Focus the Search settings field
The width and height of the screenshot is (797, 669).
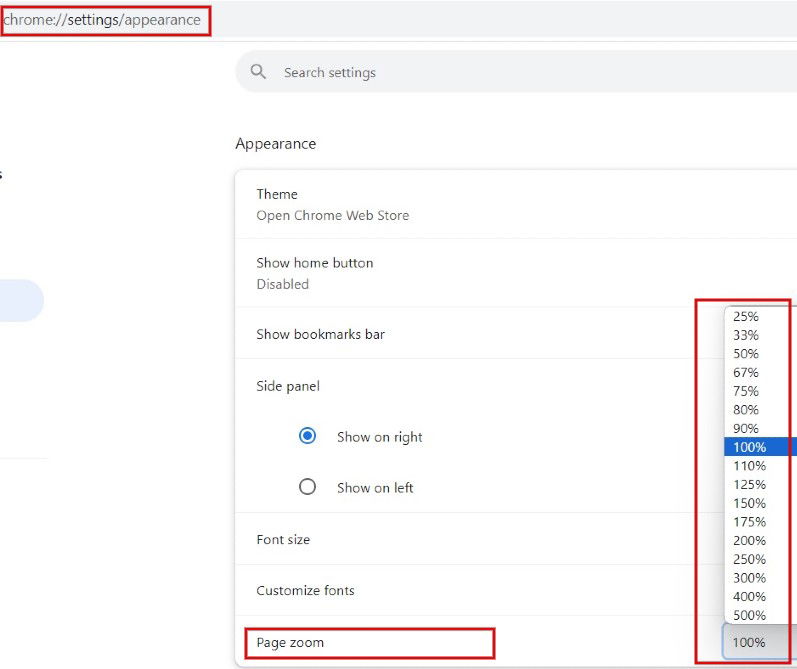pos(516,72)
